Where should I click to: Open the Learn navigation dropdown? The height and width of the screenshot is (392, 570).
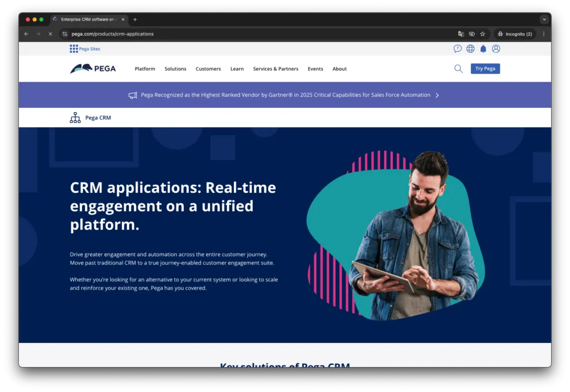tap(237, 68)
